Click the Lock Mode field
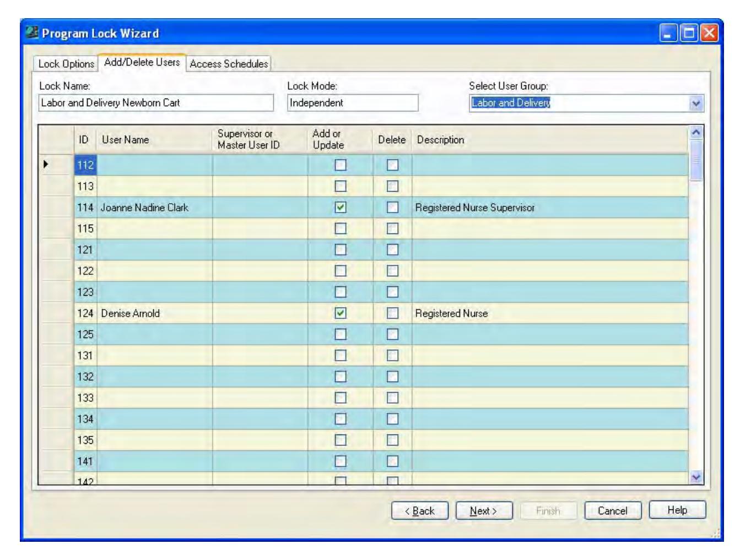The height and width of the screenshot is (560, 740). (353, 103)
